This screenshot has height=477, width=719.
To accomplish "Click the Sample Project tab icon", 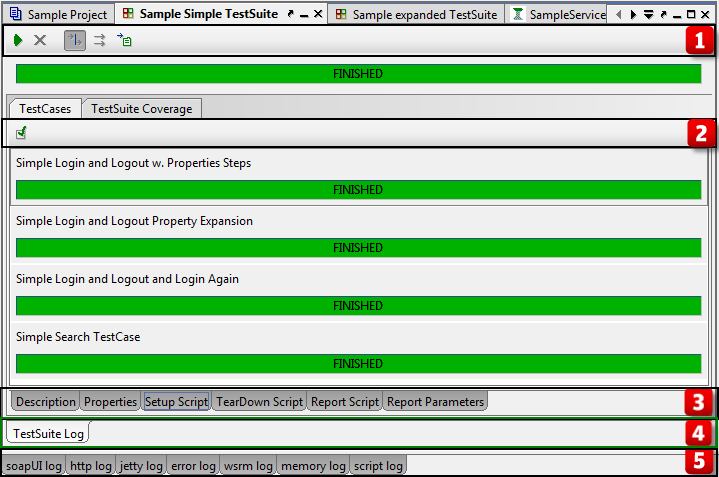I will [16, 14].
